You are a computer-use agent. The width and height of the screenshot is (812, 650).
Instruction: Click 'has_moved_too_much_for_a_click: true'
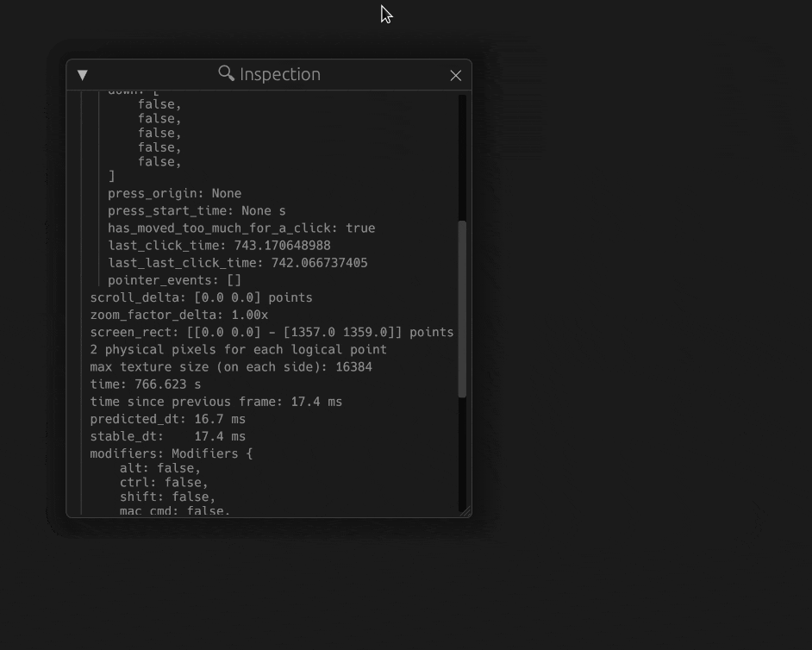(x=241, y=228)
